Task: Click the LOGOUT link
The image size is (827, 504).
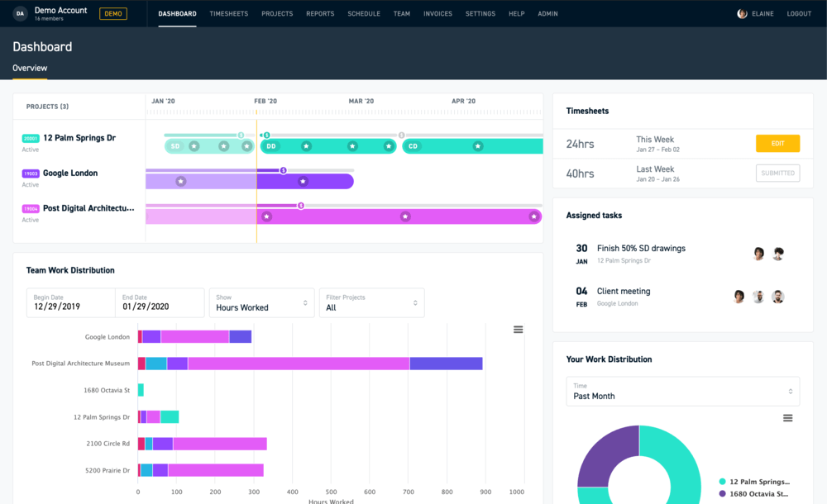Action: tap(798, 13)
